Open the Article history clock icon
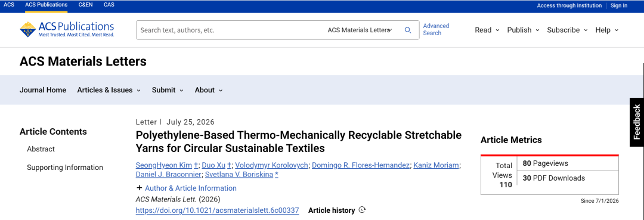Image resolution: width=644 pixels, height=220 pixels. pyautogui.click(x=362, y=210)
